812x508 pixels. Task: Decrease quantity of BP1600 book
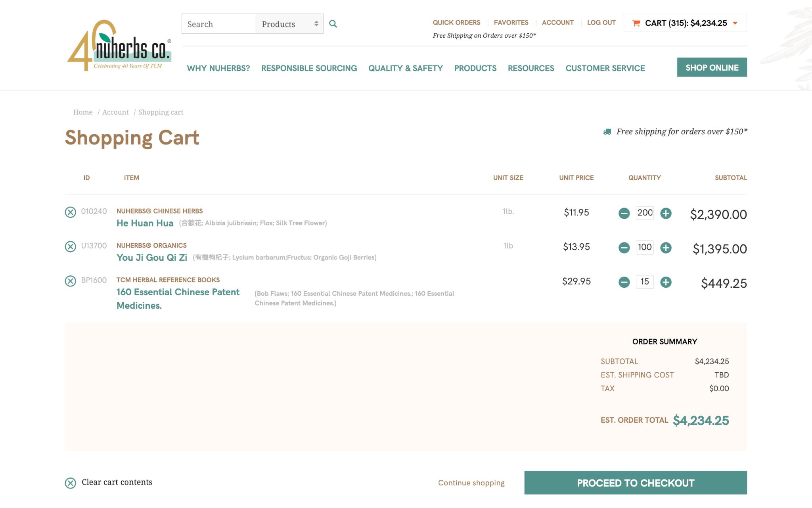(624, 283)
